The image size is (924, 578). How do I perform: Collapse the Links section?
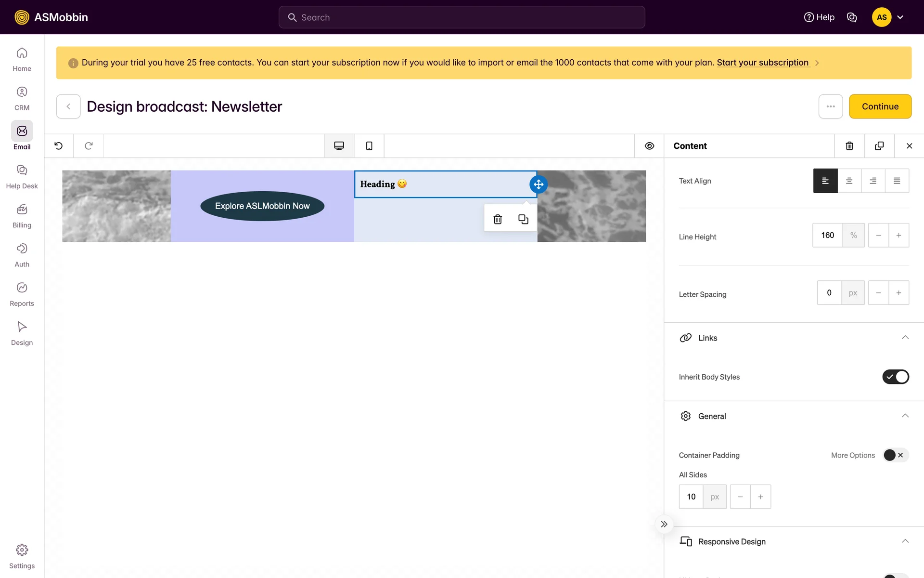pyautogui.click(x=905, y=338)
